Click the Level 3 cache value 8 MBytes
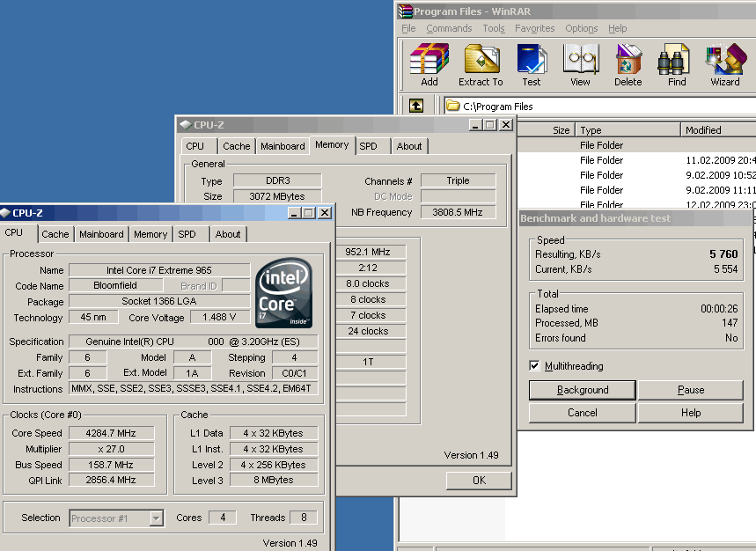756x551 pixels. pos(274,480)
